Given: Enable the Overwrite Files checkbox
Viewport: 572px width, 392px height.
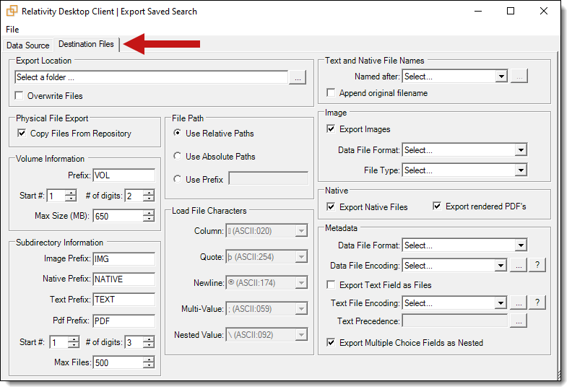Looking at the screenshot, I should [x=20, y=96].
